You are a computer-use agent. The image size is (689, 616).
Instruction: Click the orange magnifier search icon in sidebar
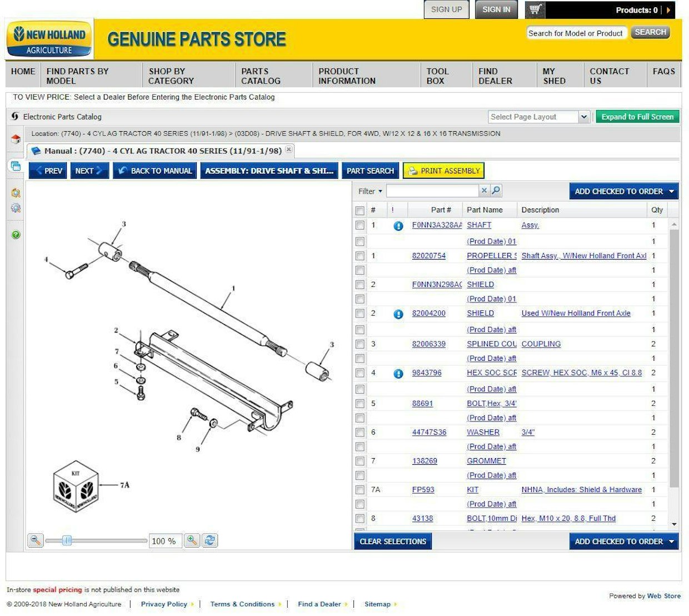coord(16,193)
